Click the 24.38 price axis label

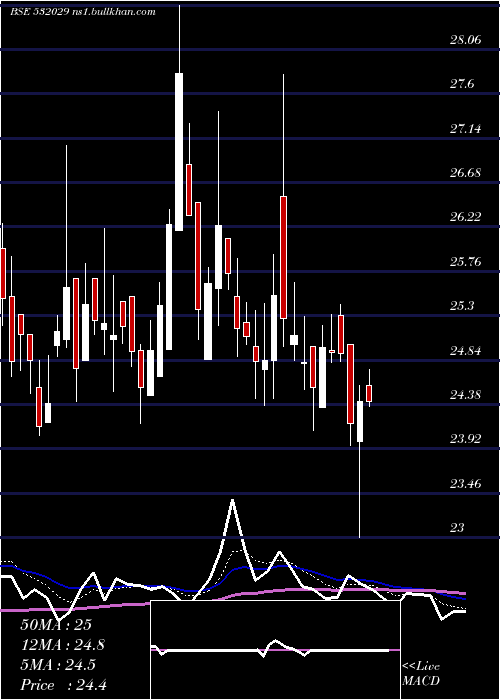click(x=465, y=395)
